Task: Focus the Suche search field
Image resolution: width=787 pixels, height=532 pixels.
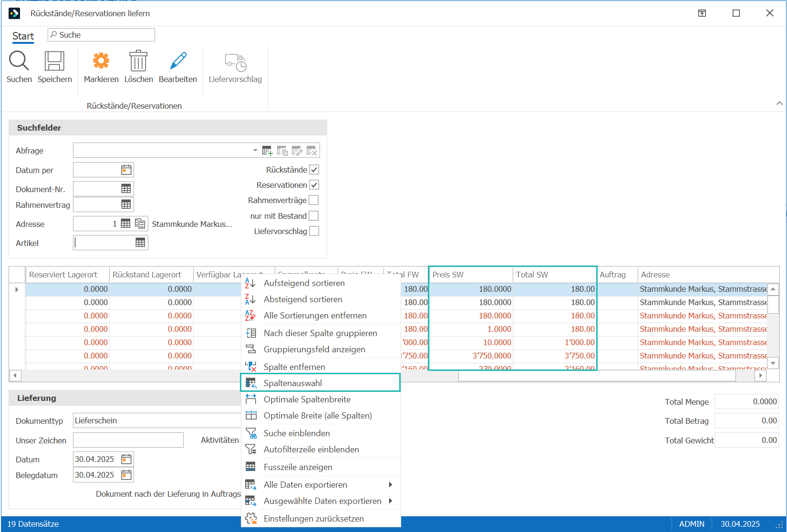Action: [x=101, y=35]
